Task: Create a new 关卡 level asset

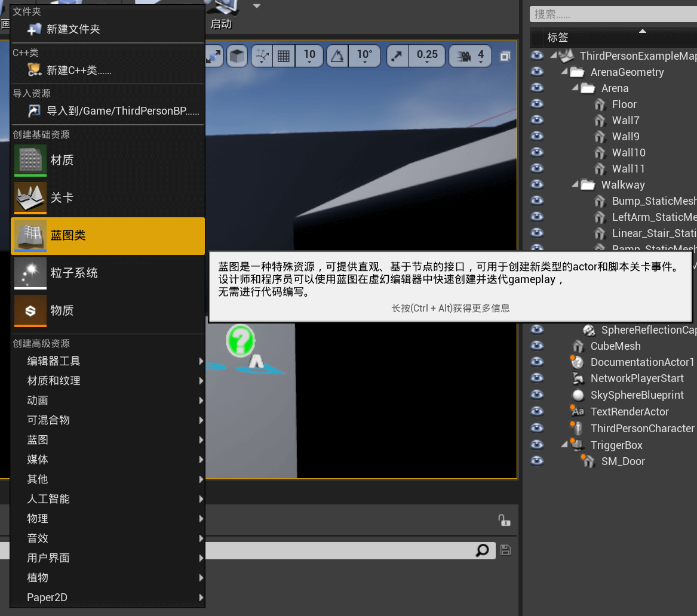Action: point(108,198)
